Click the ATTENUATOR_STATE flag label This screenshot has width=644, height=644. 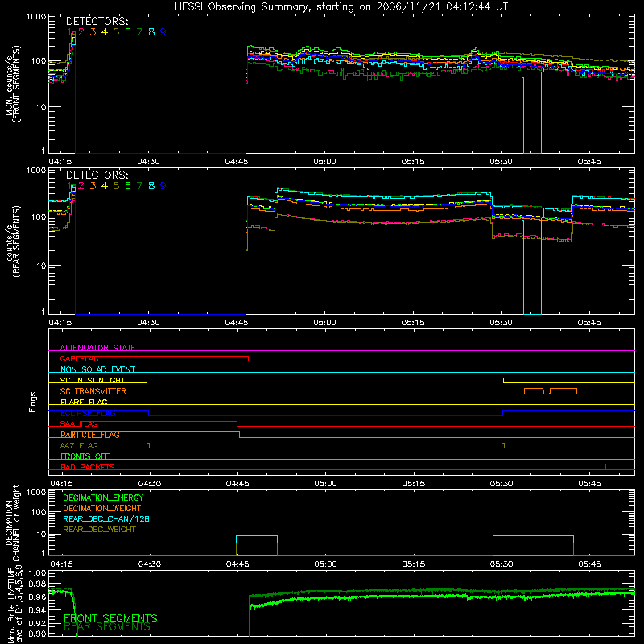click(97, 348)
